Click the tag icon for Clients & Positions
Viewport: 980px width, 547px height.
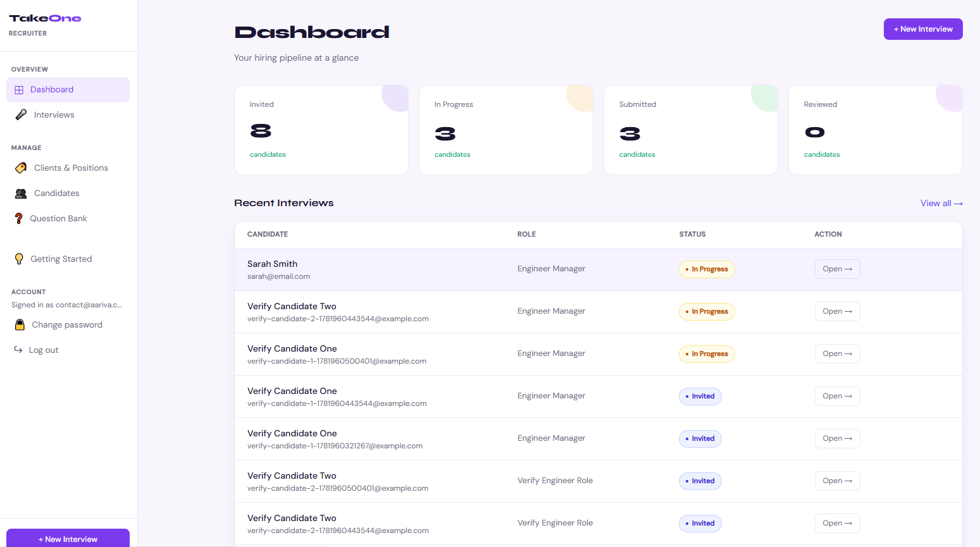[21, 168]
